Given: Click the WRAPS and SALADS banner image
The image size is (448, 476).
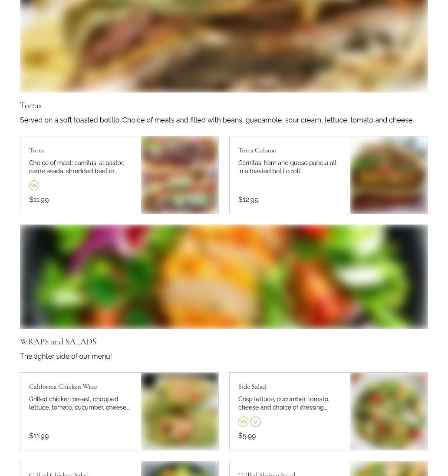Looking at the screenshot, I should pos(224,277).
